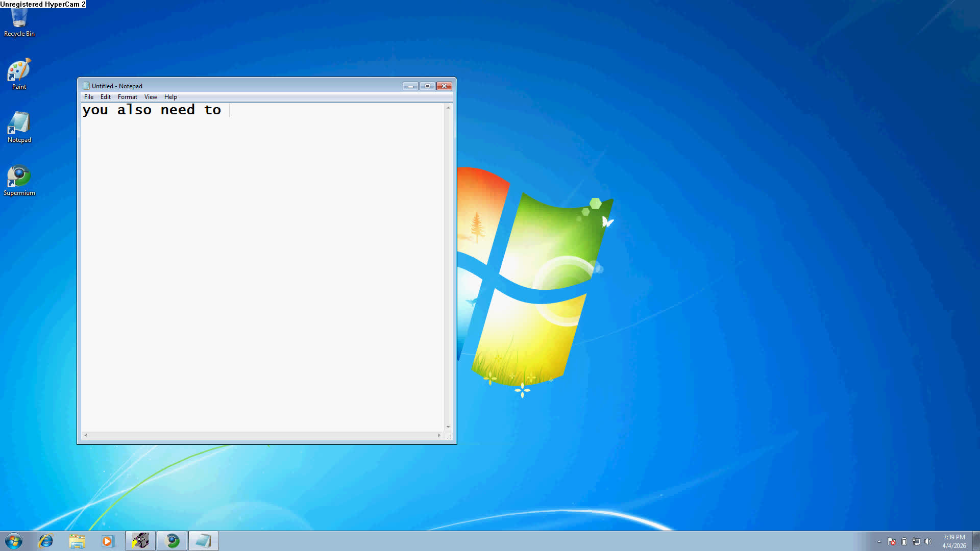This screenshot has height=551, width=980.
Task: Select the Notepad desktop shortcut
Action: tap(19, 128)
